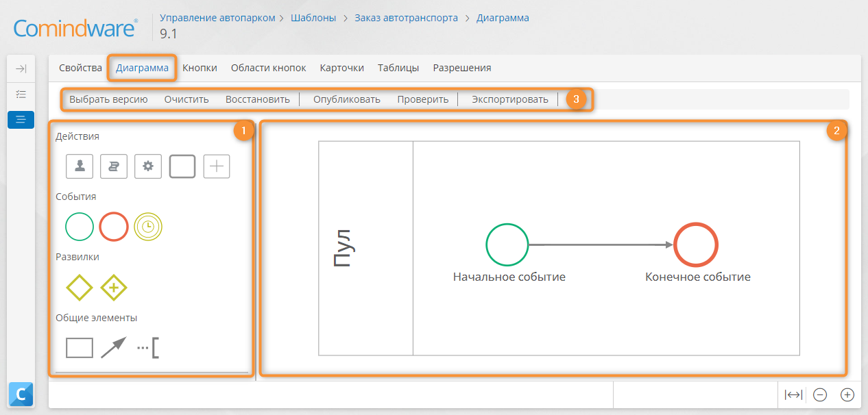Switch to the Диаграмма tab
Image resolution: width=868 pixels, height=415 pixels.
[142, 68]
